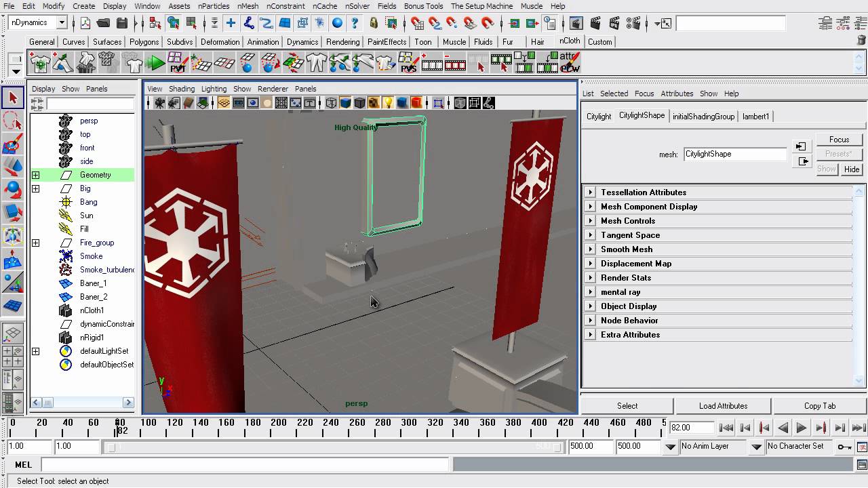Select the Lasso tool in toolbox
868x488 pixels.
[x=13, y=121]
